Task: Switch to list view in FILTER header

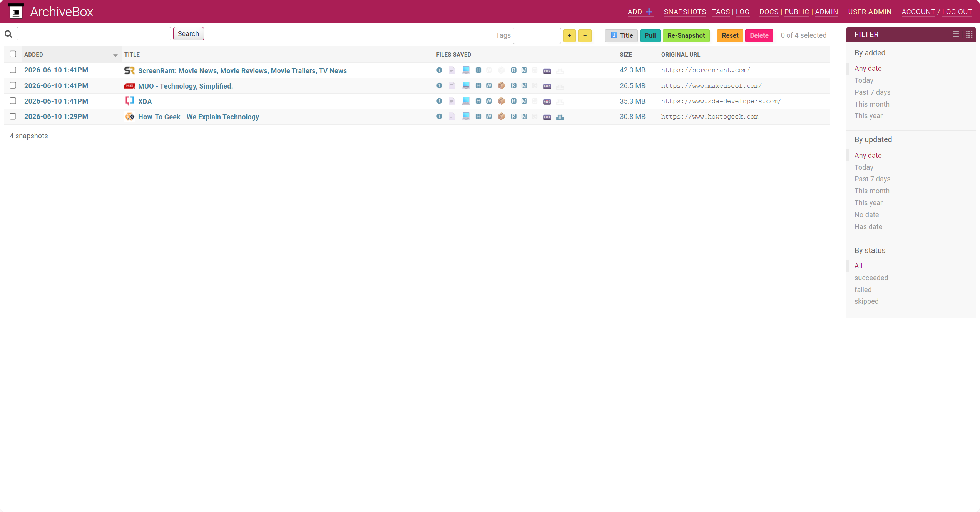Action: coord(956,34)
